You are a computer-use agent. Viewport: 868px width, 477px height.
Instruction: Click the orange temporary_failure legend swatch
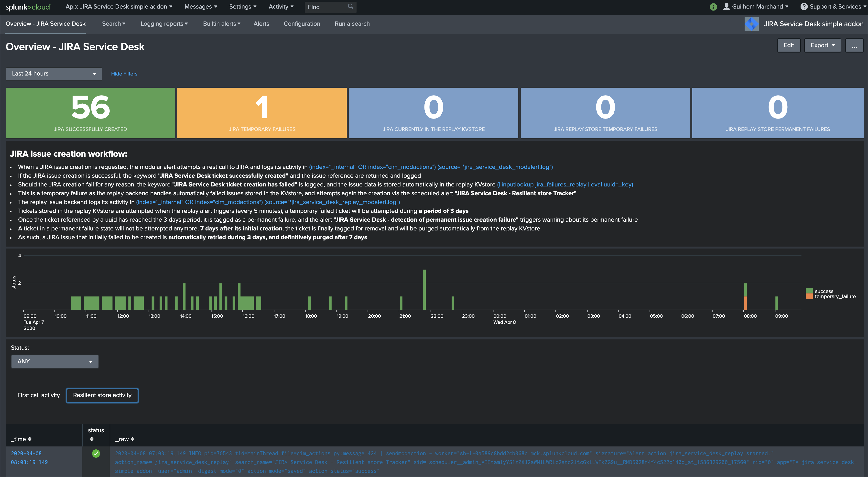[x=809, y=296]
